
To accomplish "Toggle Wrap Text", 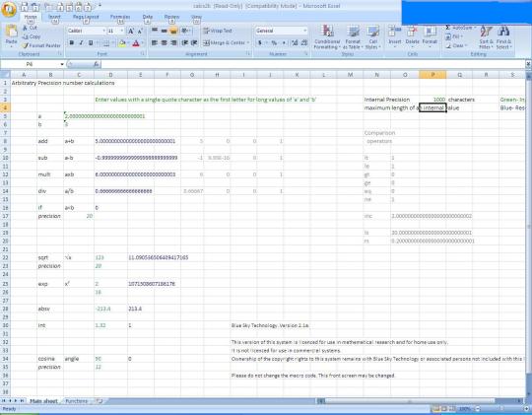I will point(218,31).
